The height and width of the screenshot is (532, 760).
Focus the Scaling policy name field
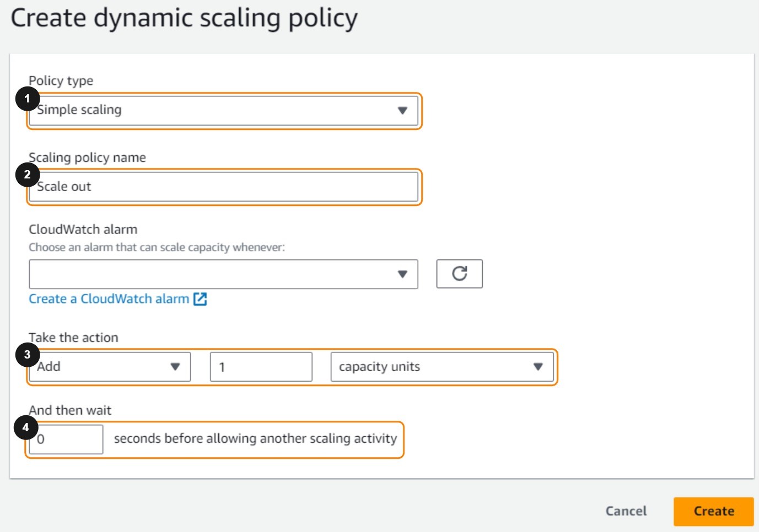(223, 187)
